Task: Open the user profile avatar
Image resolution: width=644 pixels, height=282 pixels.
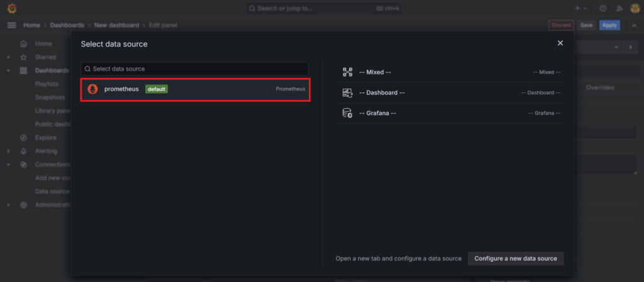Action: [635, 8]
